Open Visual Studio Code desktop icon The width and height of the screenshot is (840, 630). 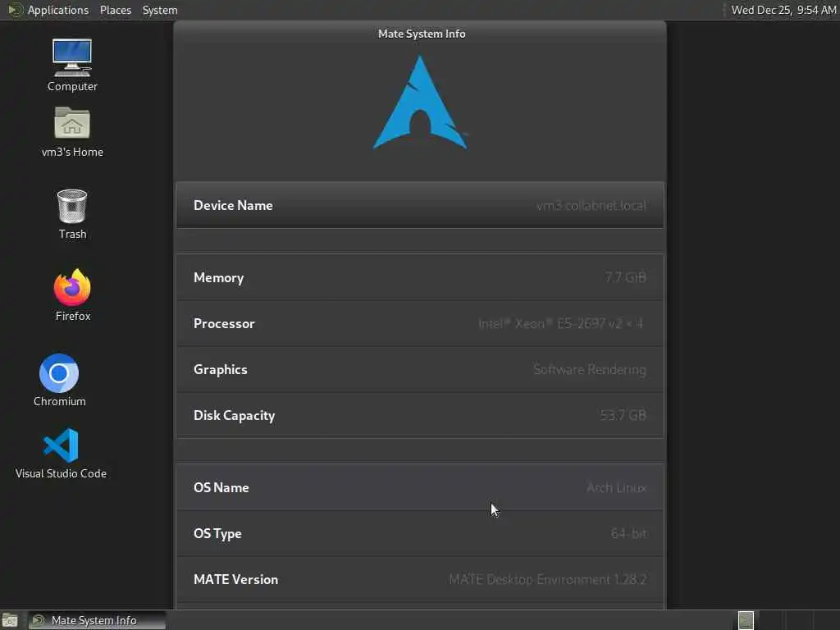coord(61,453)
